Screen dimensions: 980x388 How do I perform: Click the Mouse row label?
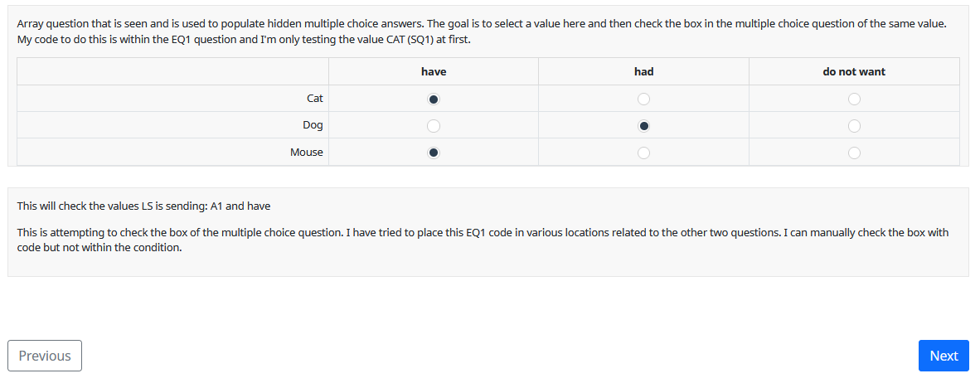pyautogui.click(x=307, y=153)
